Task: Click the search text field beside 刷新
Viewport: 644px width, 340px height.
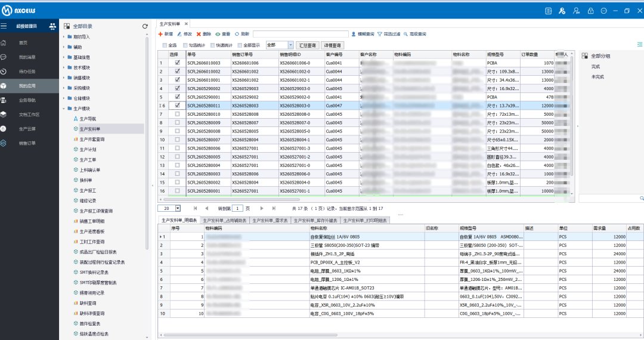Action: click(x=301, y=34)
